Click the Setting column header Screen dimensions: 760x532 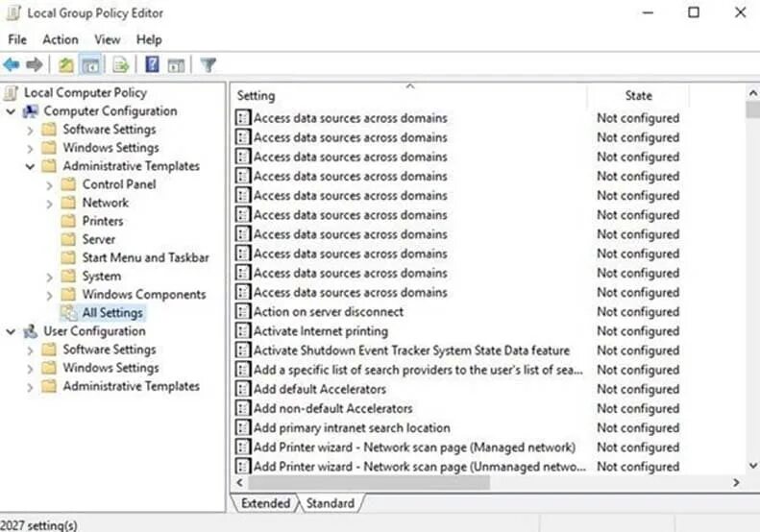click(x=408, y=96)
